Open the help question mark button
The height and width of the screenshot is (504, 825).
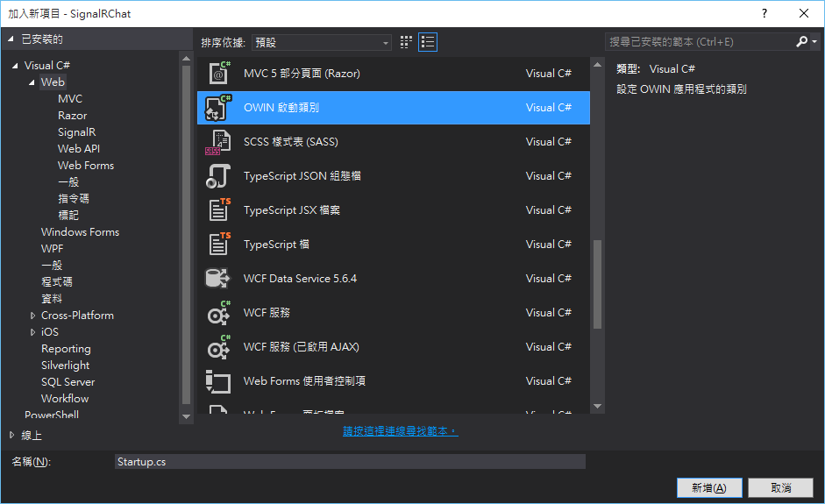765,14
